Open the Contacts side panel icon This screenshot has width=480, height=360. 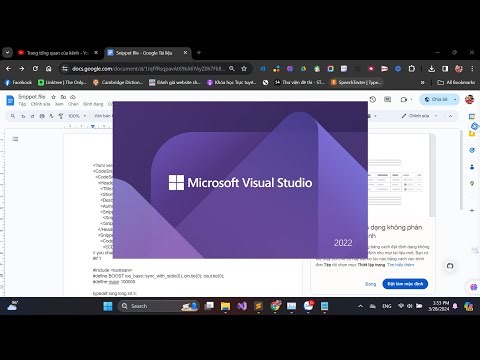click(x=472, y=167)
